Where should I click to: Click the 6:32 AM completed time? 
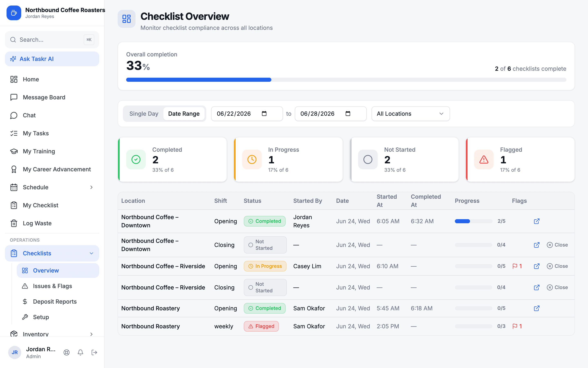point(422,221)
